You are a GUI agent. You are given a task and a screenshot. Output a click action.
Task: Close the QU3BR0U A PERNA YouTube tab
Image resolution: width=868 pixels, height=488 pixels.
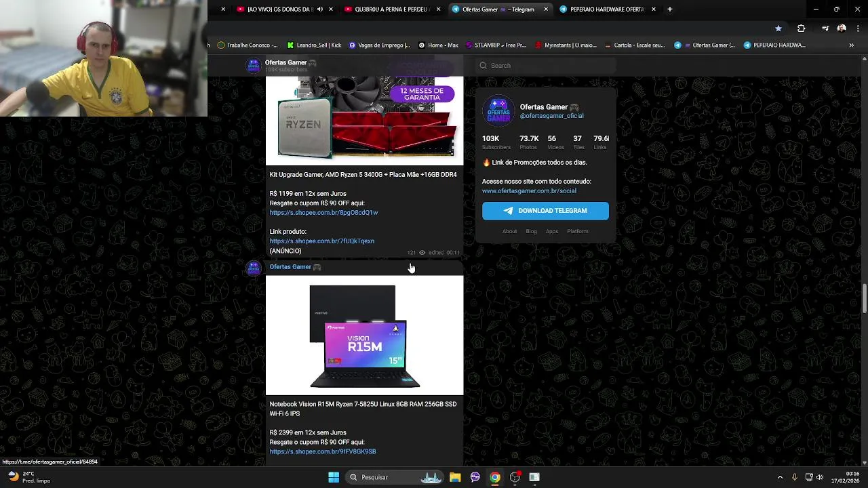(438, 9)
